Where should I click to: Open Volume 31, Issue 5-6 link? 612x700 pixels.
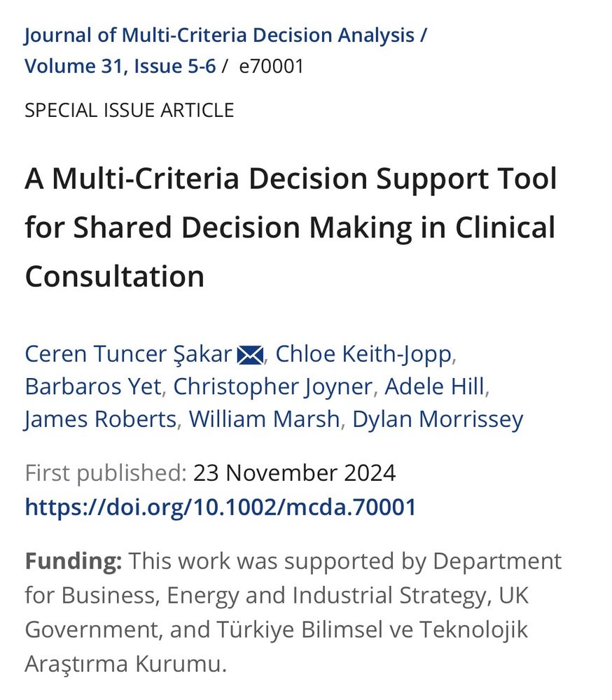[120, 66]
